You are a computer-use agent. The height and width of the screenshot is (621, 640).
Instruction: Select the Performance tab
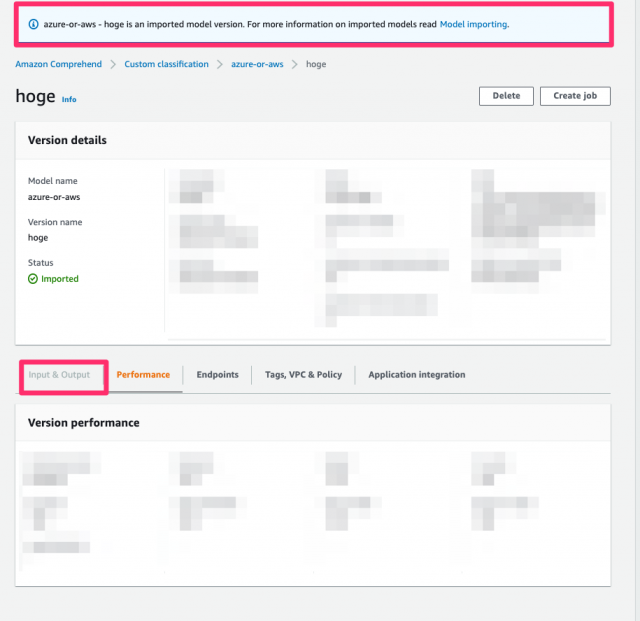coord(143,375)
